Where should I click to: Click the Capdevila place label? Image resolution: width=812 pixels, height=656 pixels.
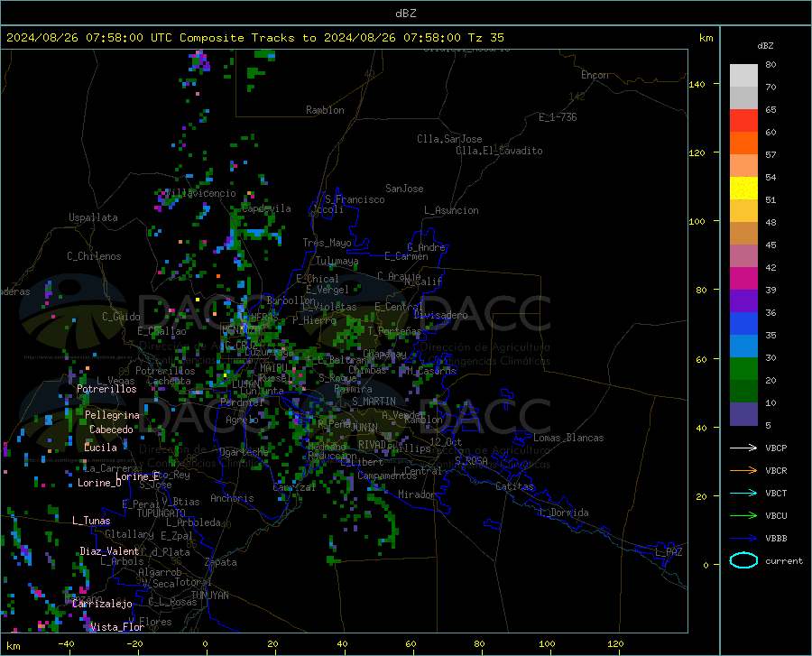(x=266, y=208)
